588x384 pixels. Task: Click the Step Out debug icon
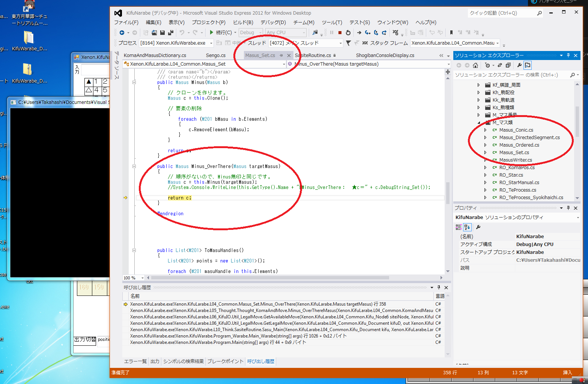[384, 33]
